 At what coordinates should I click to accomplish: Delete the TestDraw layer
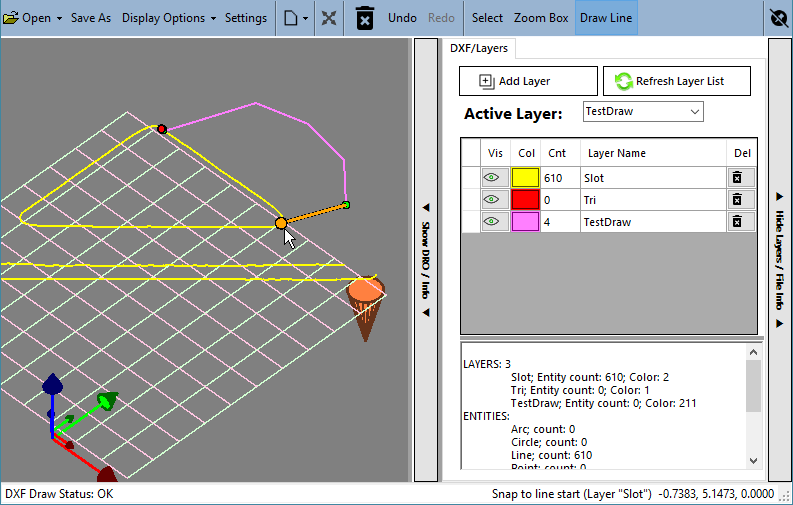click(741, 222)
